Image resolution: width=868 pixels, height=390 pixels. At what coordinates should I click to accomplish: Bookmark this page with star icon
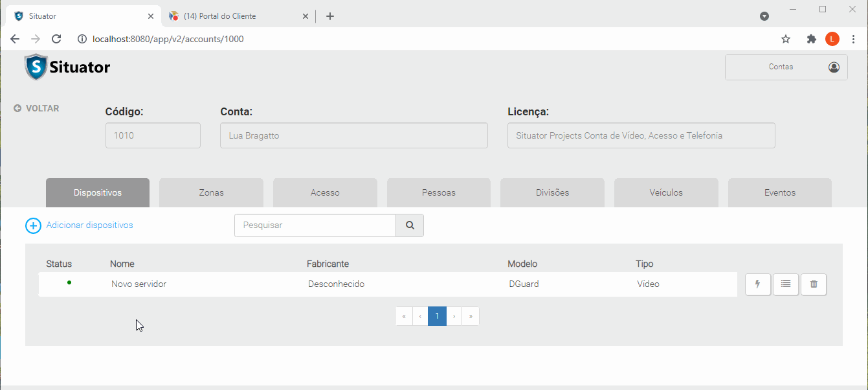786,39
